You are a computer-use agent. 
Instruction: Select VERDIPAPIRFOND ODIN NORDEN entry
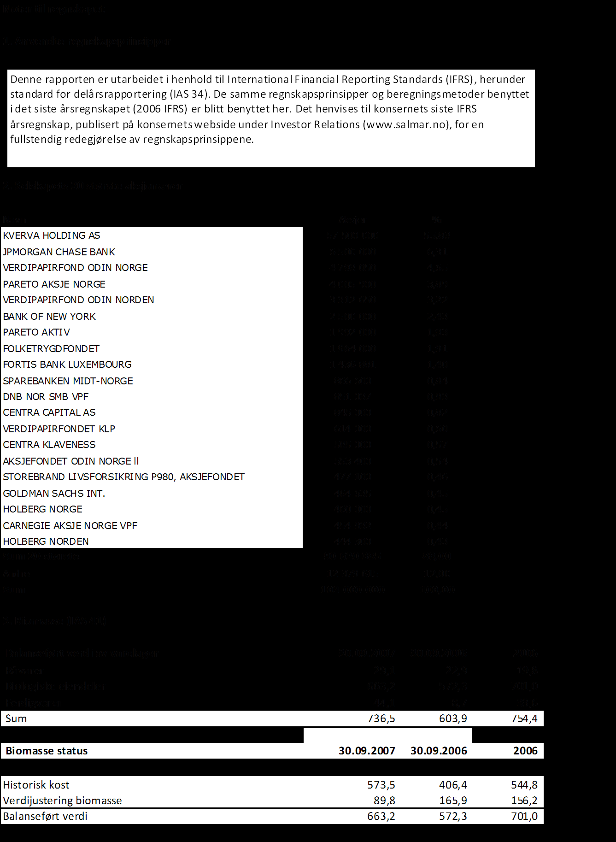(x=79, y=300)
